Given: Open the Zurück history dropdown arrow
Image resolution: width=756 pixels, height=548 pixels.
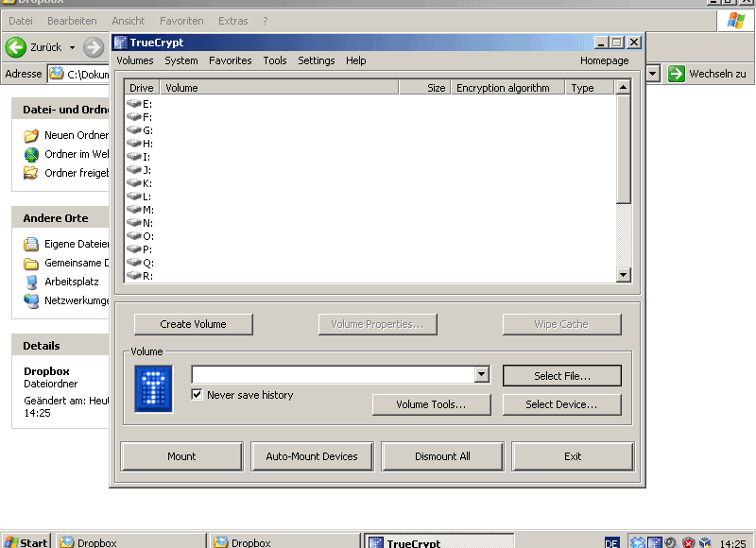Looking at the screenshot, I should 72,47.
